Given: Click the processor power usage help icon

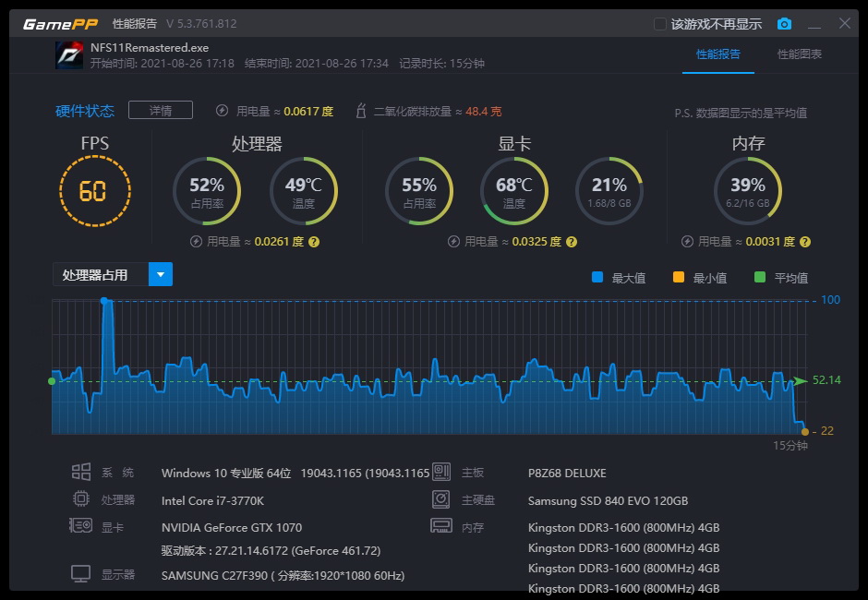Looking at the screenshot, I should (314, 242).
